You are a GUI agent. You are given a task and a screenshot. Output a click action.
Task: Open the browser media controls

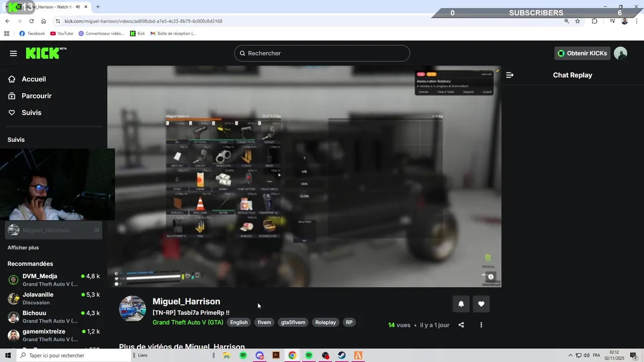tap(612, 21)
